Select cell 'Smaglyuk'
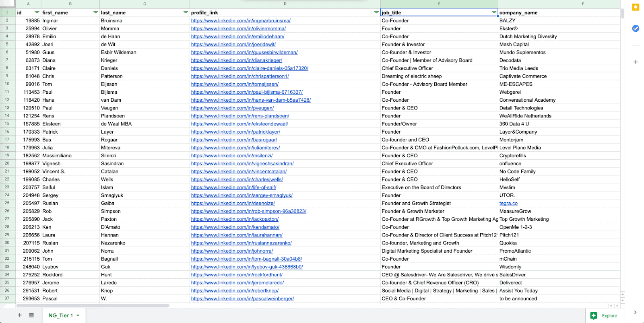The width and height of the screenshot is (644, 323). pyautogui.click(x=144, y=195)
